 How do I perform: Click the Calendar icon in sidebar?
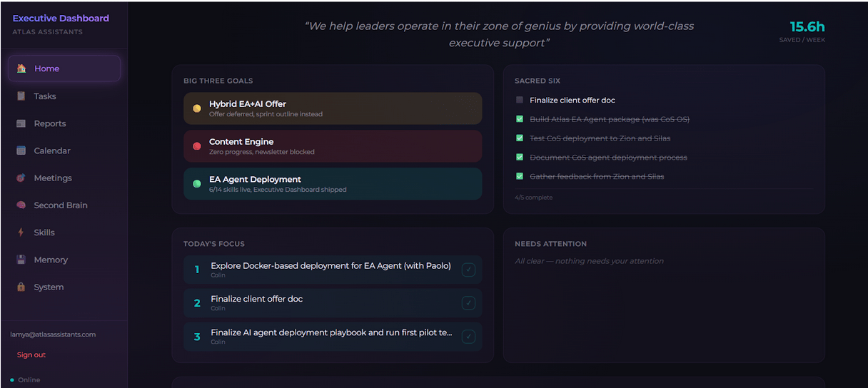point(21,150)
